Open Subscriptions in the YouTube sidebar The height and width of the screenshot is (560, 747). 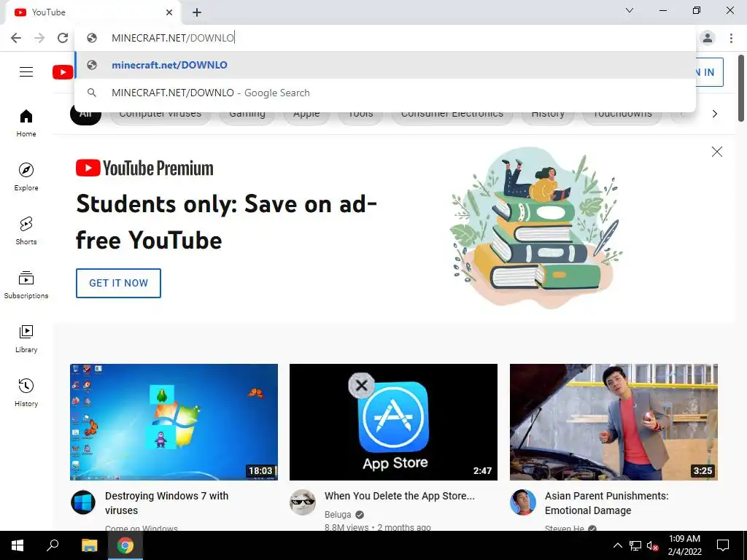pyautogui.click(x=26, y=285)
